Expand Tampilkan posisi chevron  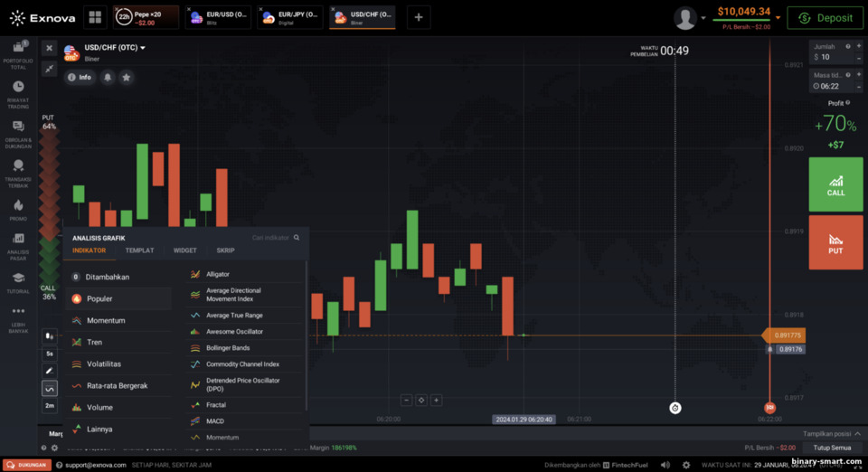tap(857, 434)
